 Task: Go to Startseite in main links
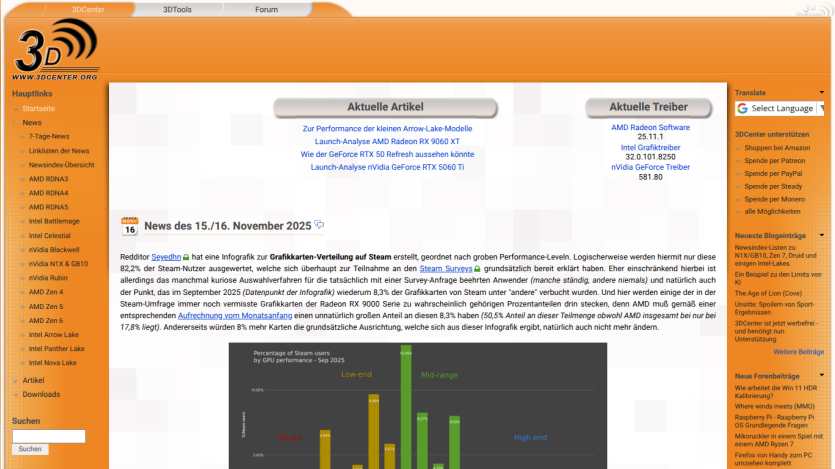coord(38,109)
